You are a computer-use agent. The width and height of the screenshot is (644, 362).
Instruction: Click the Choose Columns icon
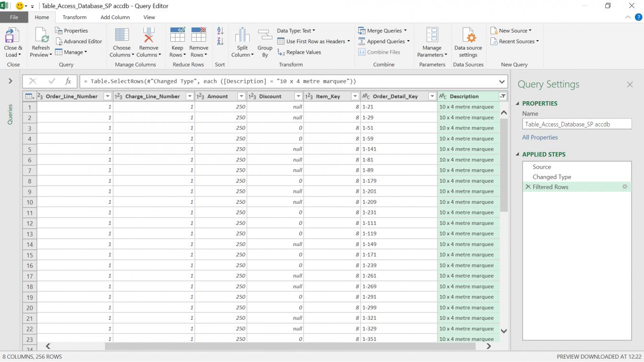point(122,35)
